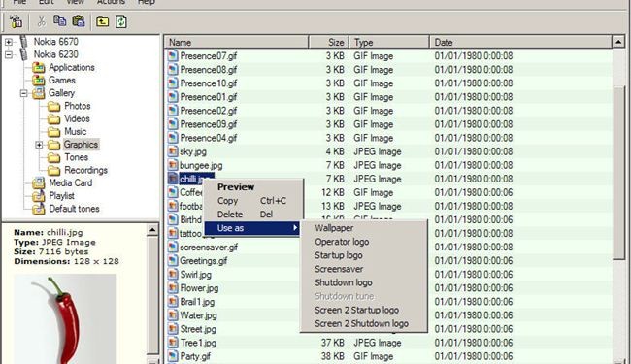This screenshot has width=631, height=364.
Task: Click the Media Card icon in tree
Action: (39, 183)
